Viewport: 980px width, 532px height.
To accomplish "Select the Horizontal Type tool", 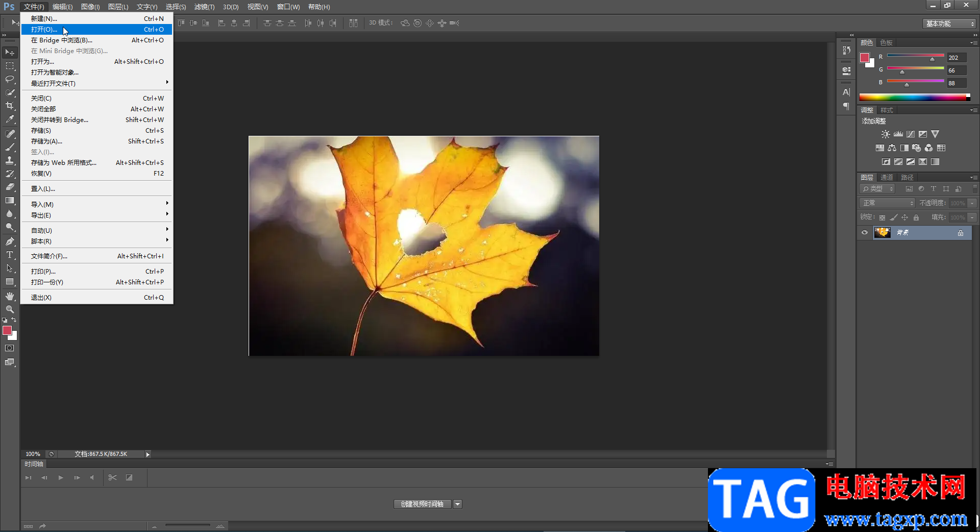I will pyautogui.click(x=10, y=254).
